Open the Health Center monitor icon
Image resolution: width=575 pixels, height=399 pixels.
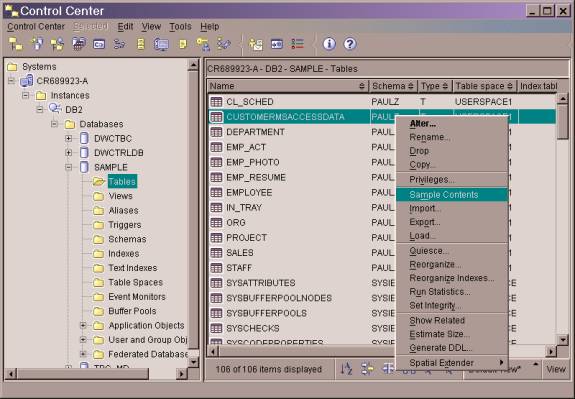click(161, 44)
